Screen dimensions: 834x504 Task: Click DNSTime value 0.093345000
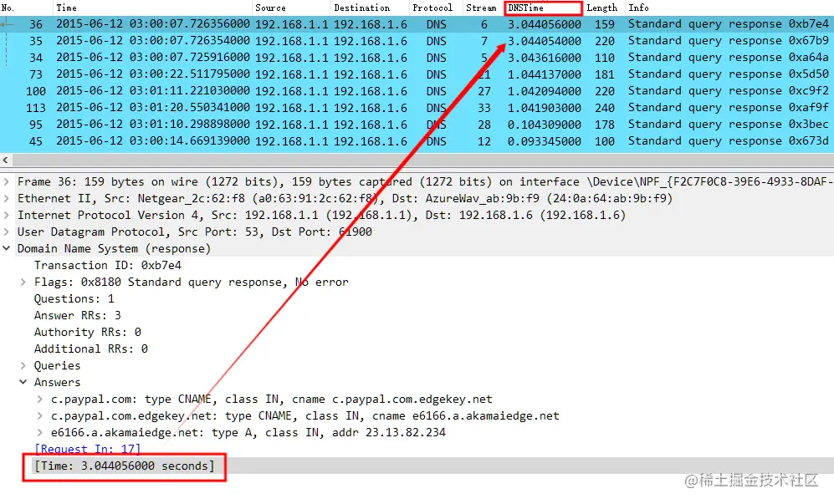coord(544,141)
